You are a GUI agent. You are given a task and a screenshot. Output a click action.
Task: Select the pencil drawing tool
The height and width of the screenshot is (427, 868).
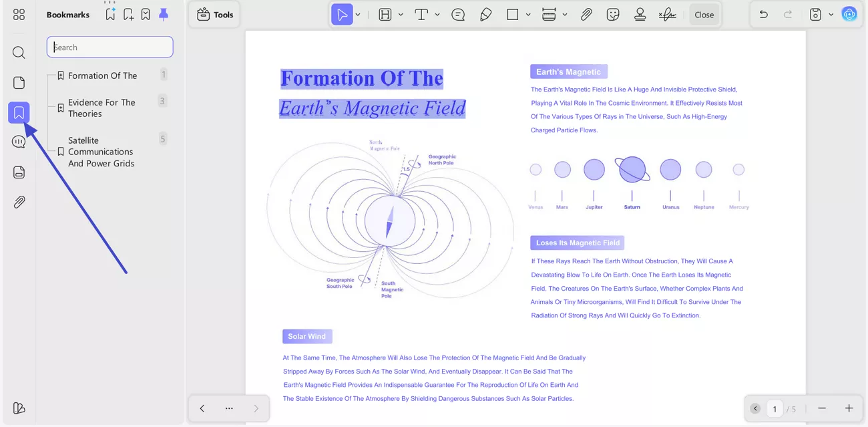pos(486,15)
